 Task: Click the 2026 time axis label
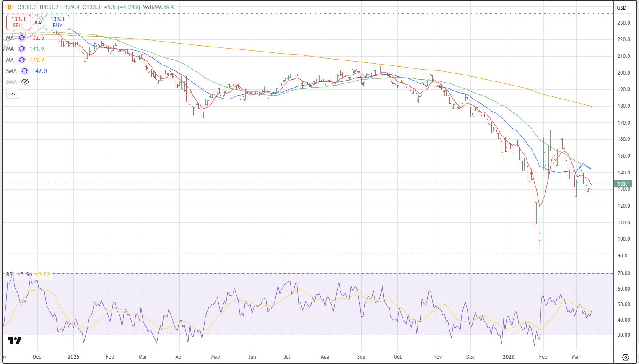click(508, 357)
